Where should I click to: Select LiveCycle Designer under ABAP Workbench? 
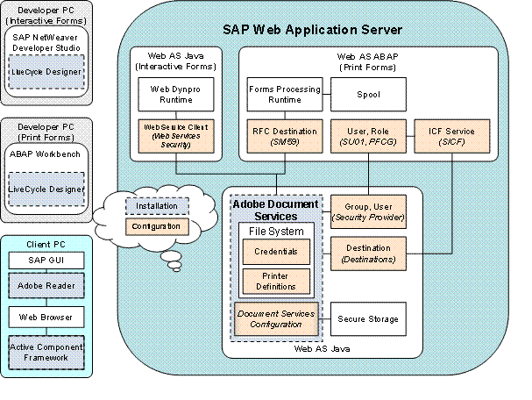(47, 189)
